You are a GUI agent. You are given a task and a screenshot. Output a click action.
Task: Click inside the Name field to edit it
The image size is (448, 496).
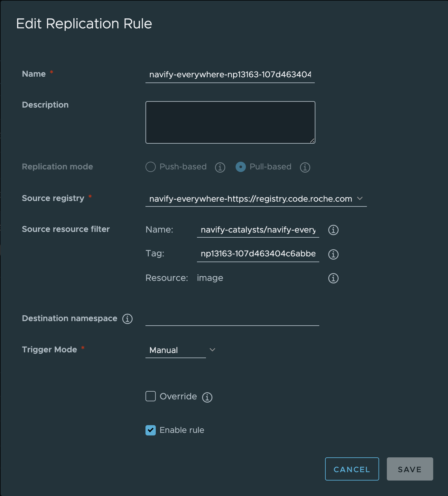click(x=230, y=74)
